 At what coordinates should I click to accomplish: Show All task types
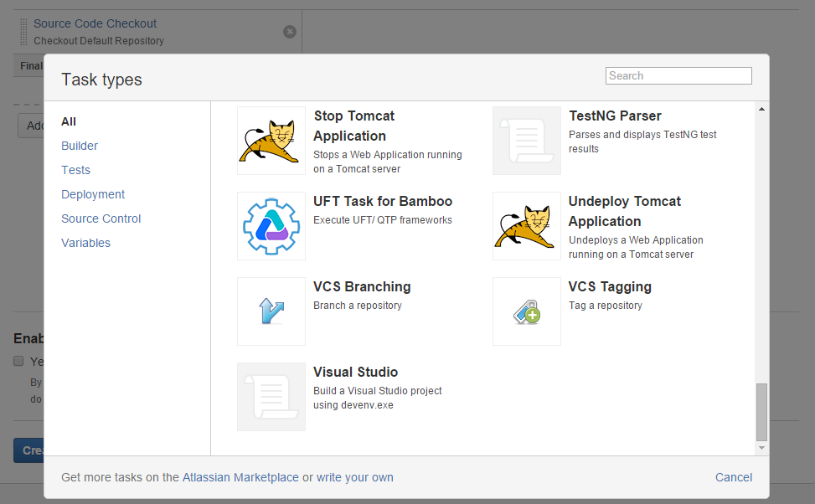69,121
